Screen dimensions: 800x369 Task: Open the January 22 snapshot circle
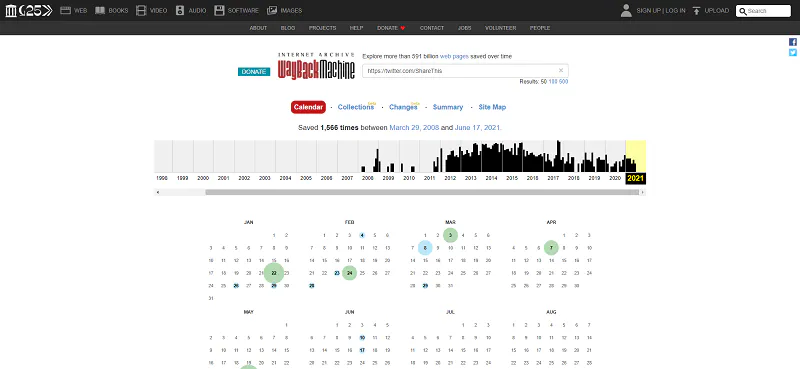pos(274,273)
